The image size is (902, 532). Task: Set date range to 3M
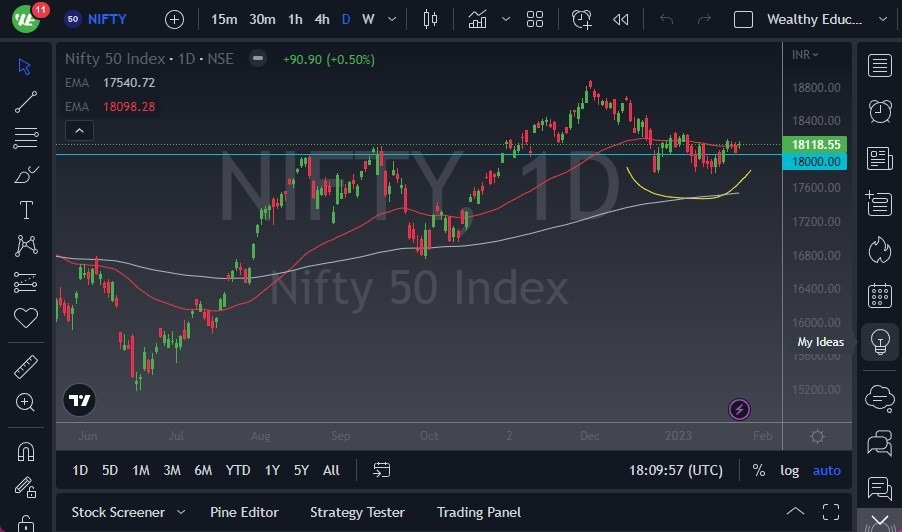[172, 470]
